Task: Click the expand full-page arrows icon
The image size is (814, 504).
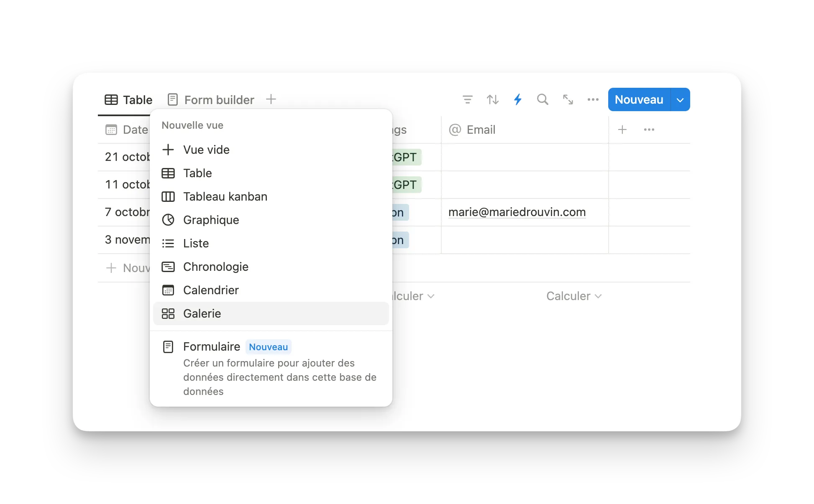Action: tap(568, 99)
